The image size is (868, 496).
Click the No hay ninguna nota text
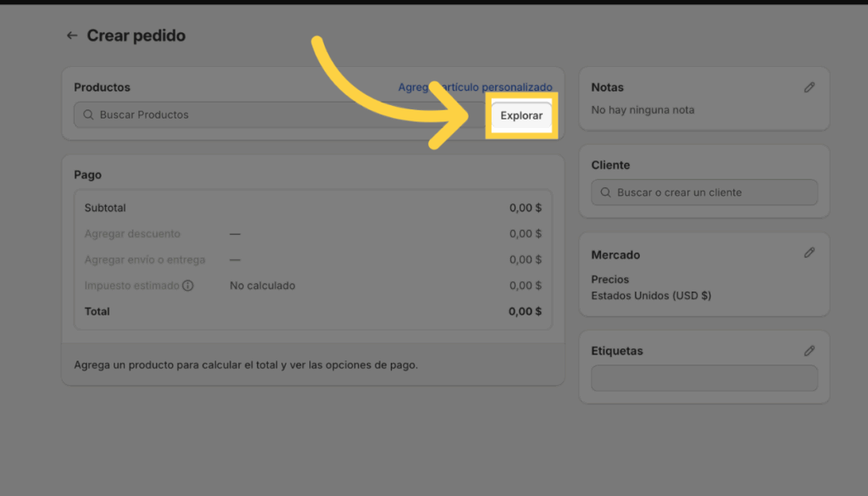643,110
